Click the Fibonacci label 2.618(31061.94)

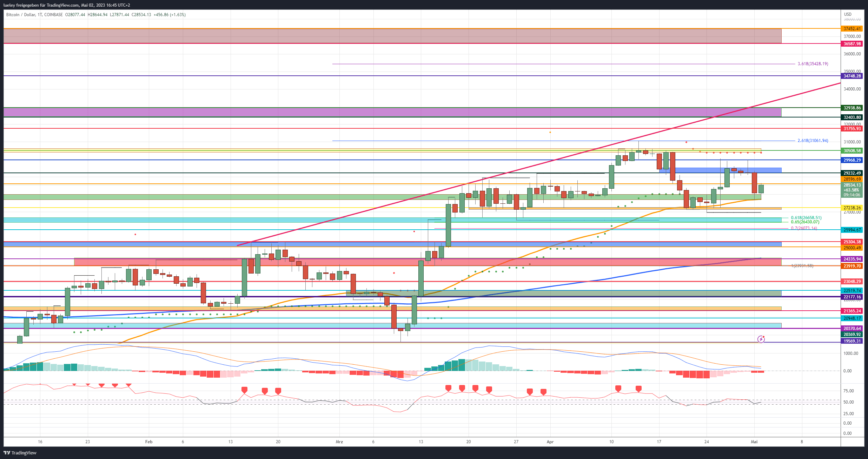[x=813, y=141]
